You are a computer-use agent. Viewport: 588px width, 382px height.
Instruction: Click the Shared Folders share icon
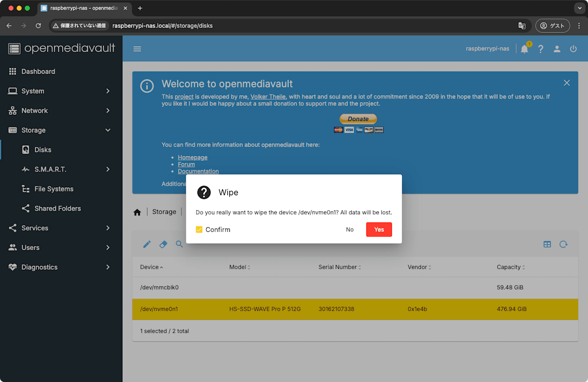coord(26,208)
